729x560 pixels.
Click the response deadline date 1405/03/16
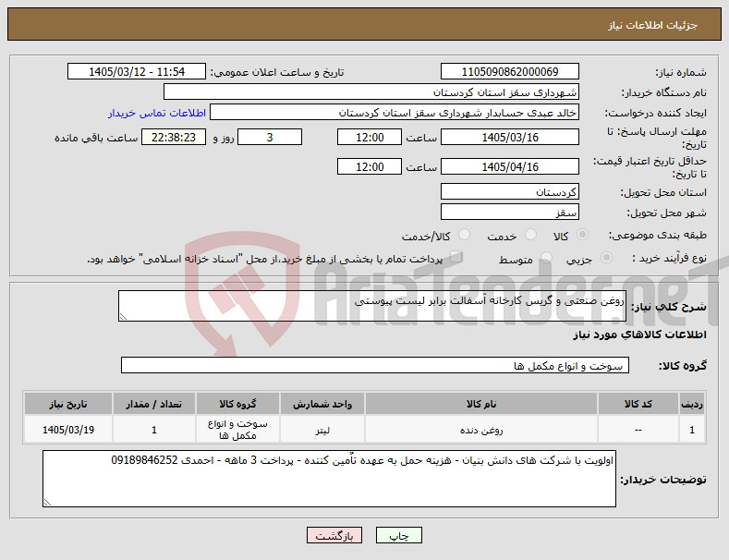509,137
